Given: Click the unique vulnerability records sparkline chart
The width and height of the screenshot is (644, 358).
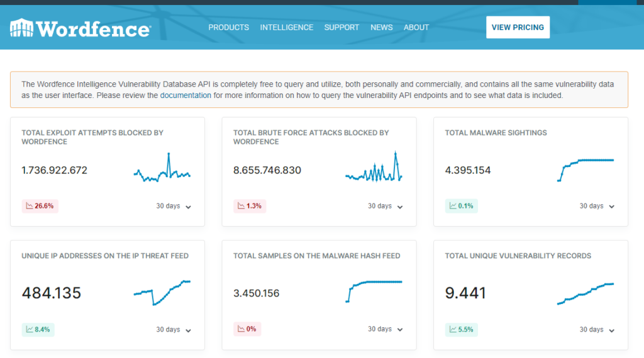Looking at the screenshot, I should [x=585, y=293].
